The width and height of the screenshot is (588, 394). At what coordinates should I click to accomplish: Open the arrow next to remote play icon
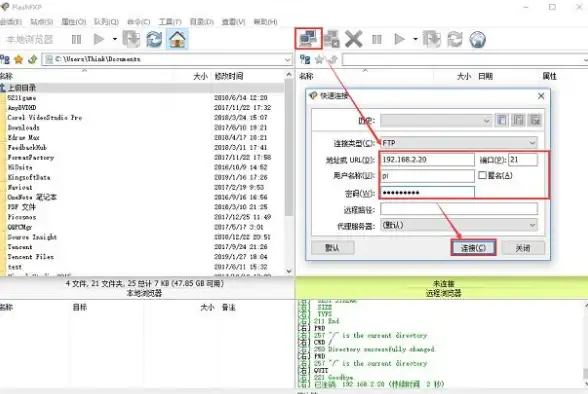click(415, 39)
